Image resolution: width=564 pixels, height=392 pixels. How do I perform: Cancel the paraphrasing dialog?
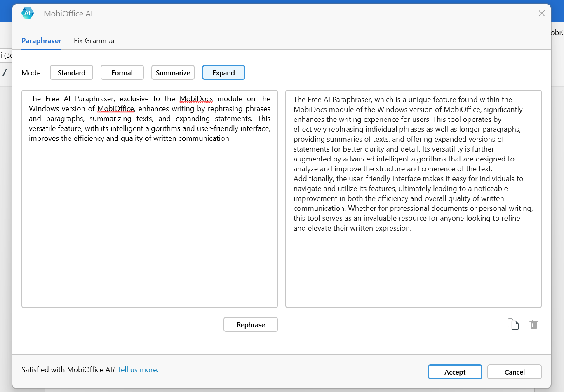click(514, 372)
